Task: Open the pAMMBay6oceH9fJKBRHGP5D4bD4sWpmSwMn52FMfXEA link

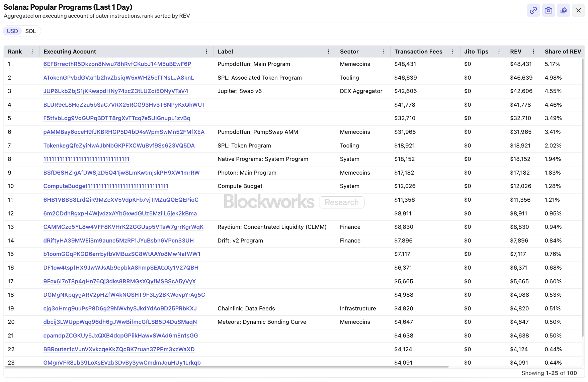Action: pyautogui.click(x=124, y=132)
